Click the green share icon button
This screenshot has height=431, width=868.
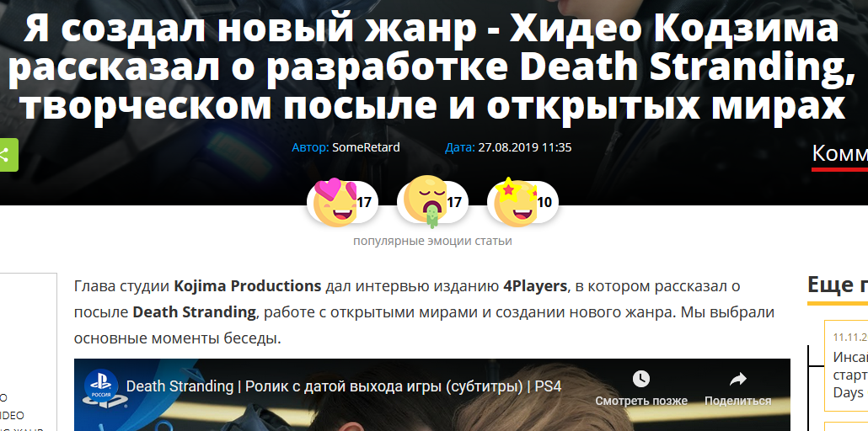8,155
